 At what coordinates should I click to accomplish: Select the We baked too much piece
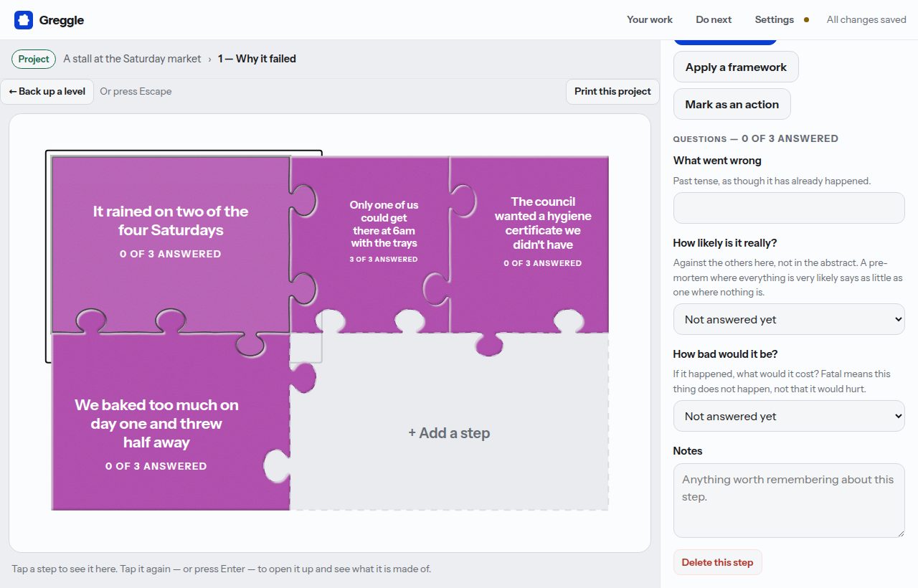pyautogui.click(x=171, y=422)
